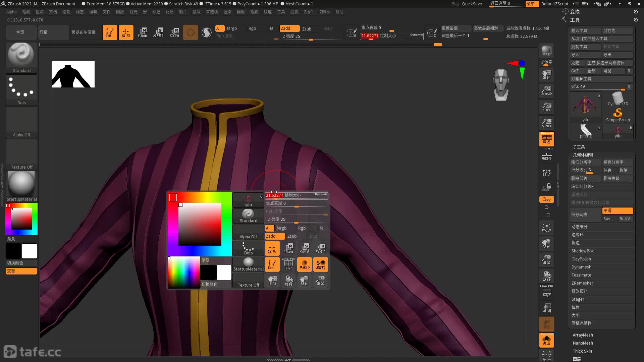This screenshot has height=362, width=644.
Task: Expand the ShadowBox section
Action: pyautogui.click(x=583, y=251)
